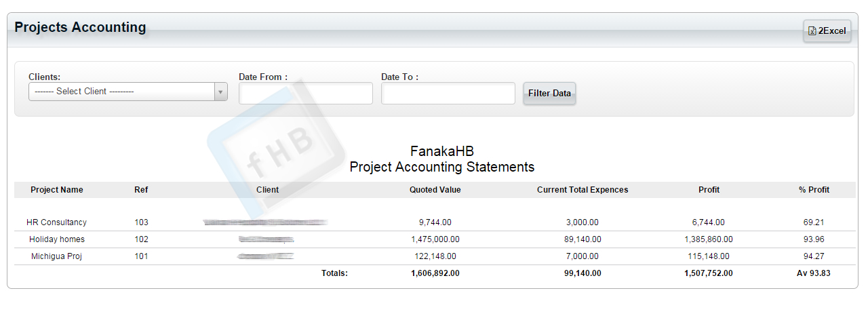Open the Select Client dropdown
The height and width of the screenshot is (314, 868).
(x=128, y=92)
